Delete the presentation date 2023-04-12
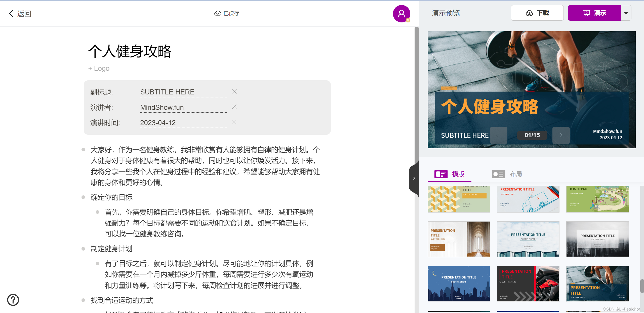This screenshot has height=313, width=644. pos(234,122)
